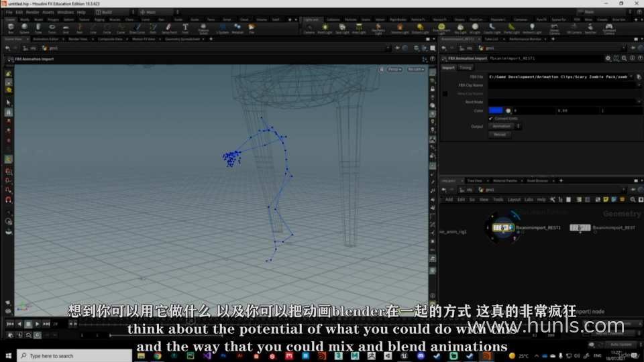
Task: Select the Font shelf tool
Action: point(185,28)
